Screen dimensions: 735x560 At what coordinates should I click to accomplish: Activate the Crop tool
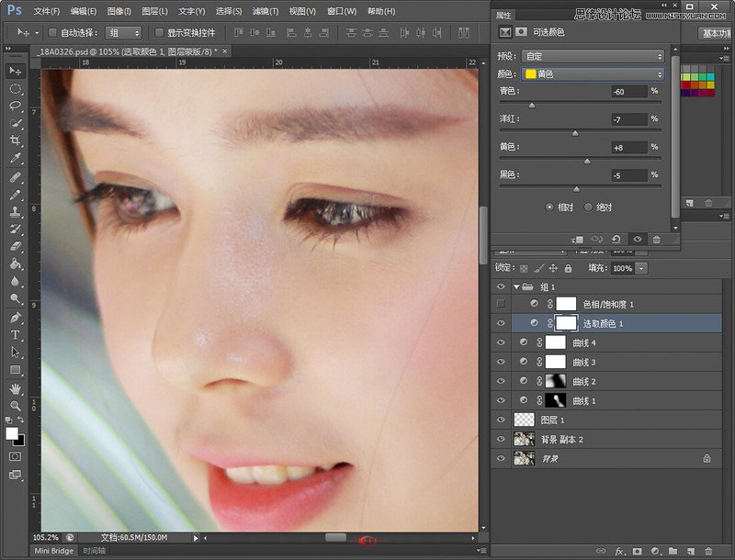pyautogui.click(x=13, y=140)
